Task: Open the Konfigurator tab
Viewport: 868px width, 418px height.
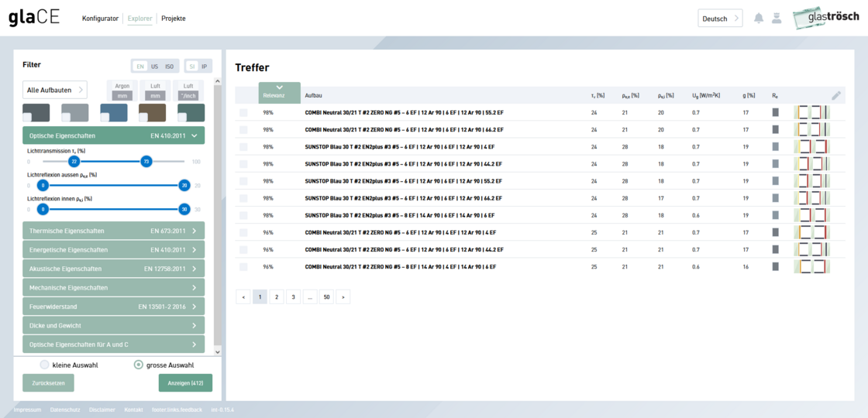Action: pyautogui.click(x=100, y=19)
